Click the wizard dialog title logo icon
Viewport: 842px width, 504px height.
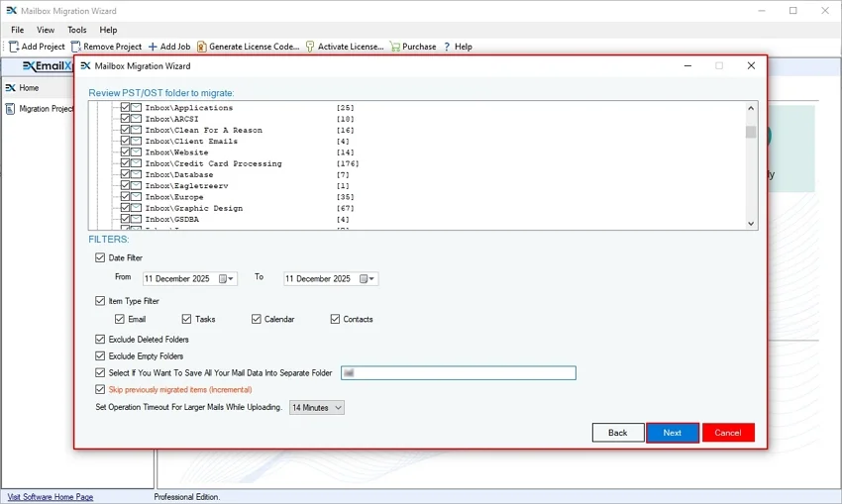pyautogui.click(x=85, y=65)
